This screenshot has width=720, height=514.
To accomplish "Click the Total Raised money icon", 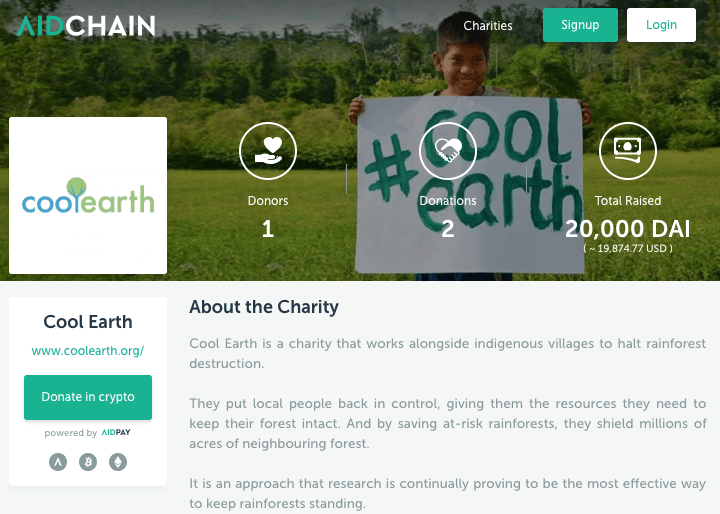I will tap(628, 151).
